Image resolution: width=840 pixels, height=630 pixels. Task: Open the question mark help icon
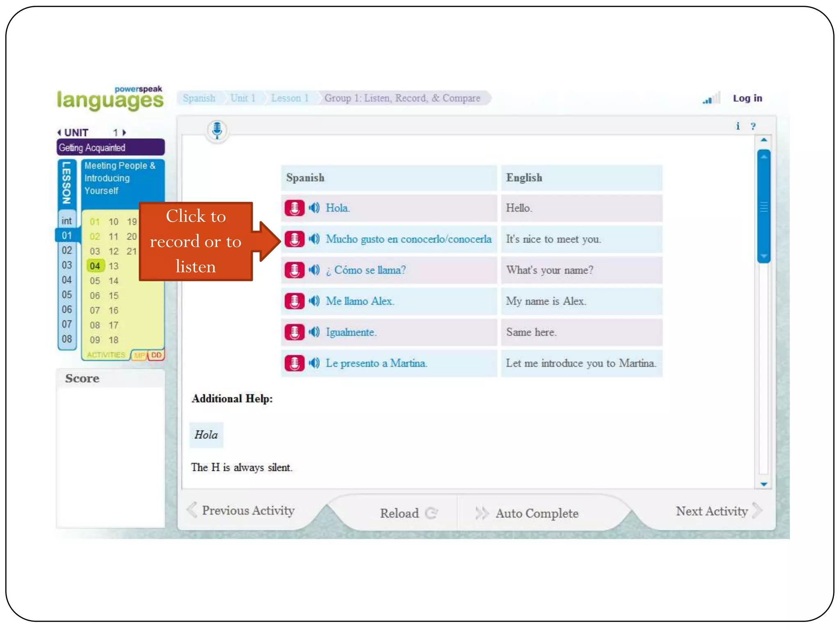[753, 126]
